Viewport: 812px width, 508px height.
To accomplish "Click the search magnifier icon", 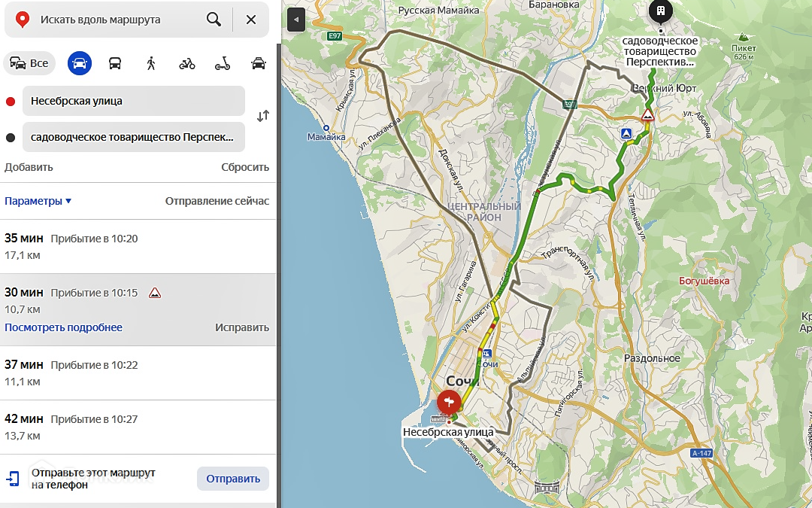I will tap(214, 20).
